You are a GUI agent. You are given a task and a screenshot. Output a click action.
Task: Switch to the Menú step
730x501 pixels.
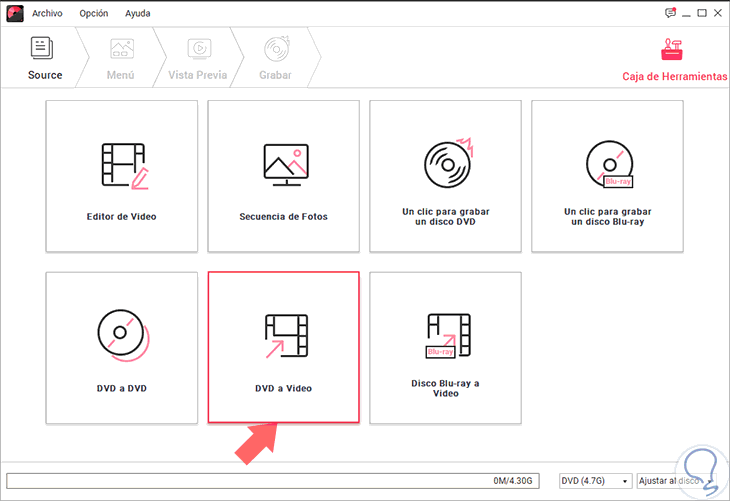(x=121, y=58)
